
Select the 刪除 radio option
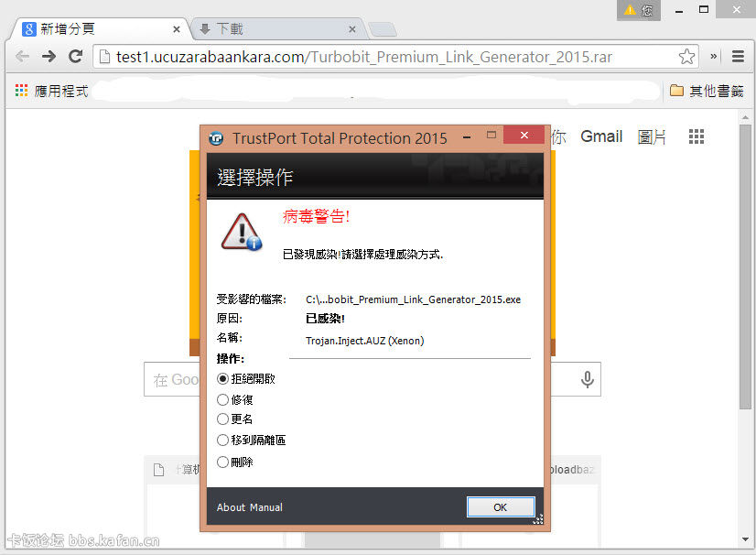click(x=235, y=462)
